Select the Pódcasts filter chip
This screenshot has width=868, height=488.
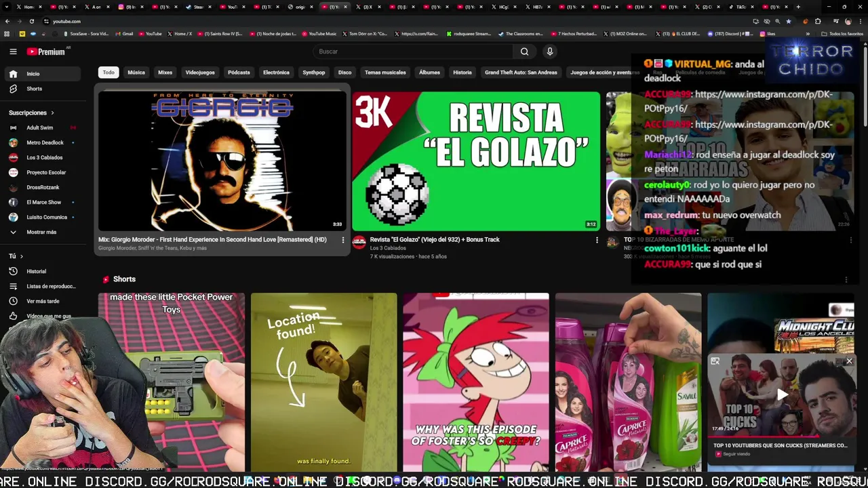tap(239, 73)
